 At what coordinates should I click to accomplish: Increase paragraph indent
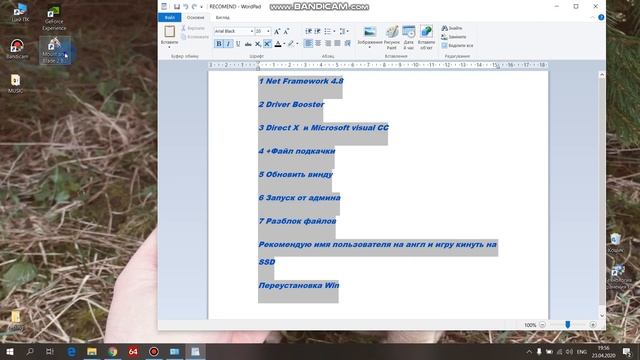tap(318, 31)
